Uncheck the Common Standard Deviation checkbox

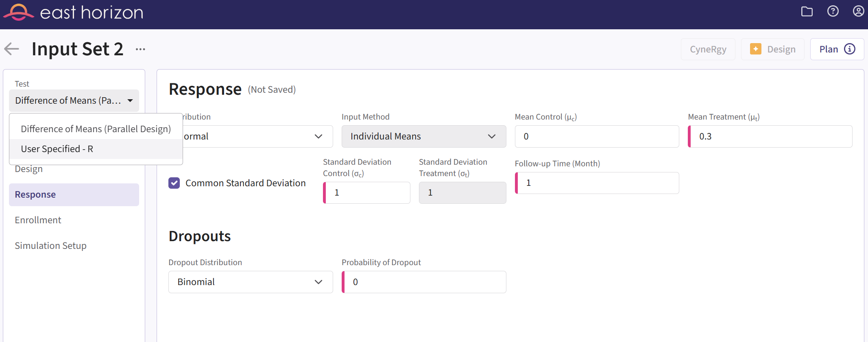(174, 183)
